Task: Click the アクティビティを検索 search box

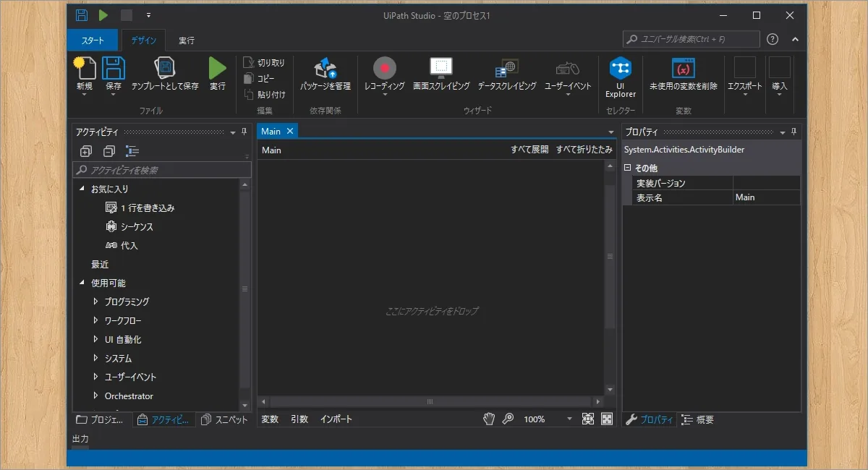Action: point(162,170)
